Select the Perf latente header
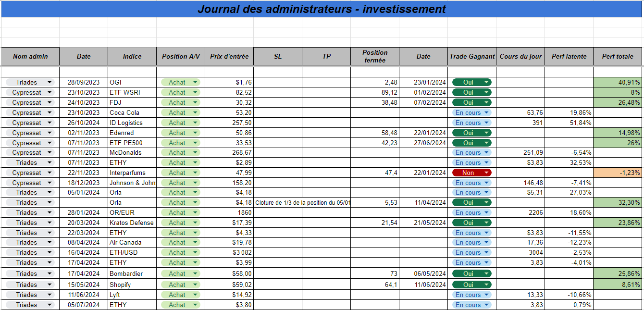 (569, 56)
